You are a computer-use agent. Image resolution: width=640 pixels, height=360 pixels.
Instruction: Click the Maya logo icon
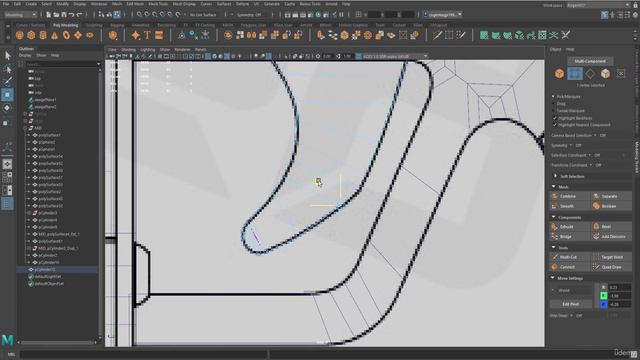pos(7,340)
